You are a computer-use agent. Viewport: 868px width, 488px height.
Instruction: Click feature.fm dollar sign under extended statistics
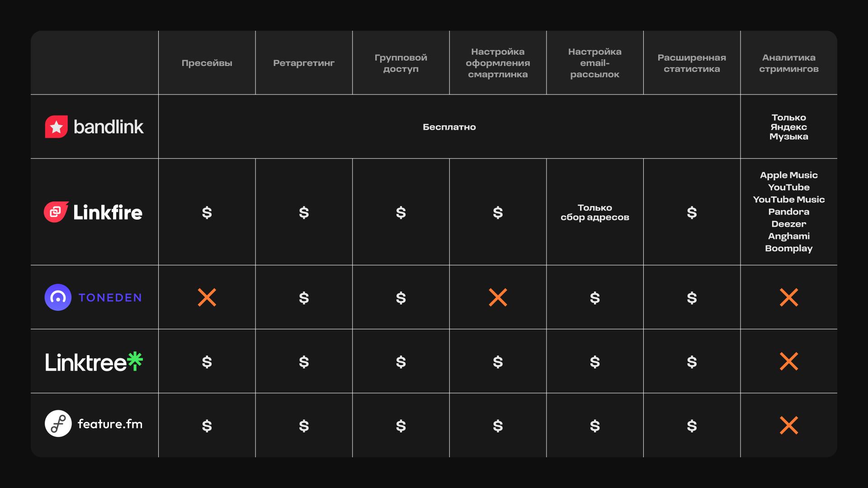692,426
